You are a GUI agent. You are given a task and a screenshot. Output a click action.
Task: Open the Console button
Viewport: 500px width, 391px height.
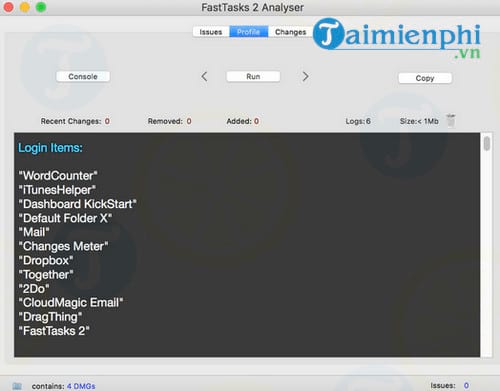click(83, 77)
